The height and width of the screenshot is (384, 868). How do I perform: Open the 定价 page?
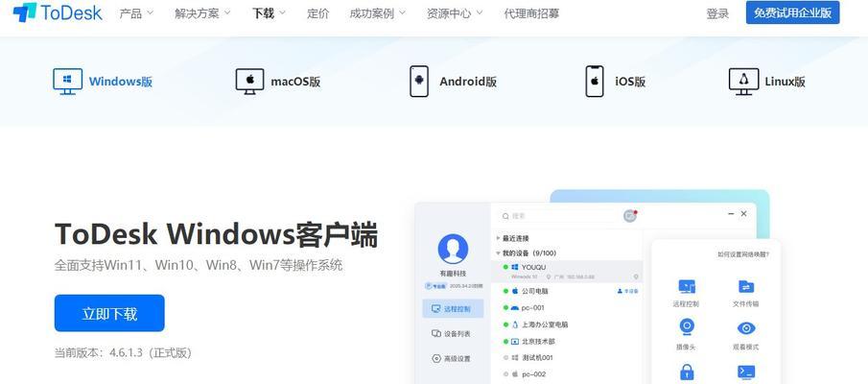pyautogui.click(x=317, y=13)
